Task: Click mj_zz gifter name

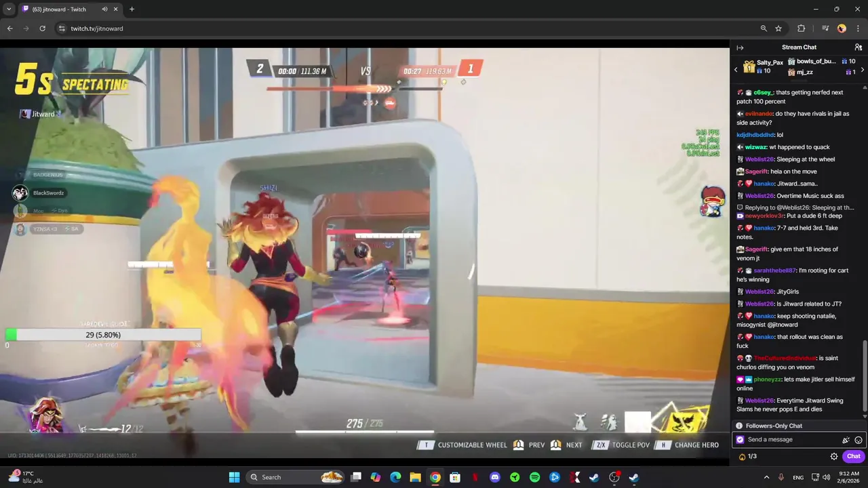Action: [x=805, y=72]
